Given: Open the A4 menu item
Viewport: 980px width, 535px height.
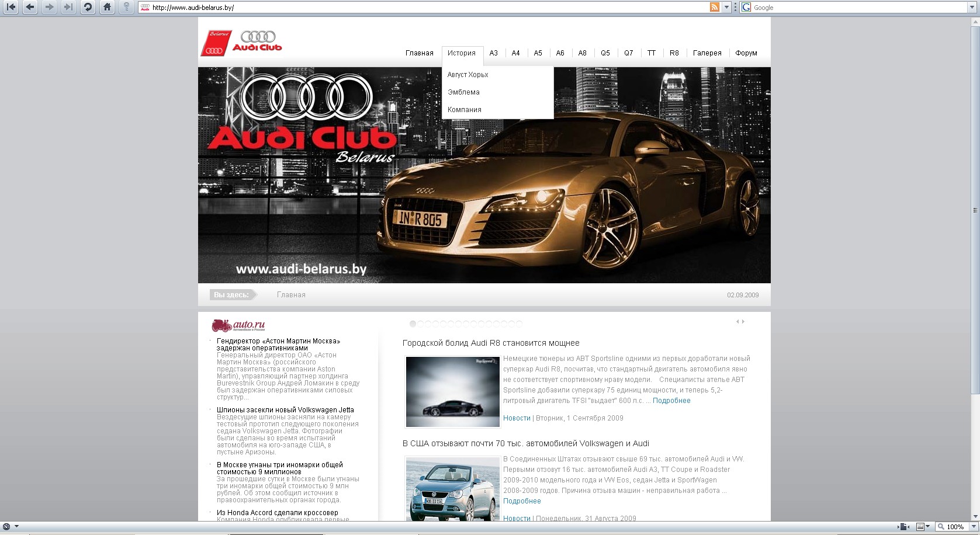Looking at the screenshot, I should (x=515, y=53).
